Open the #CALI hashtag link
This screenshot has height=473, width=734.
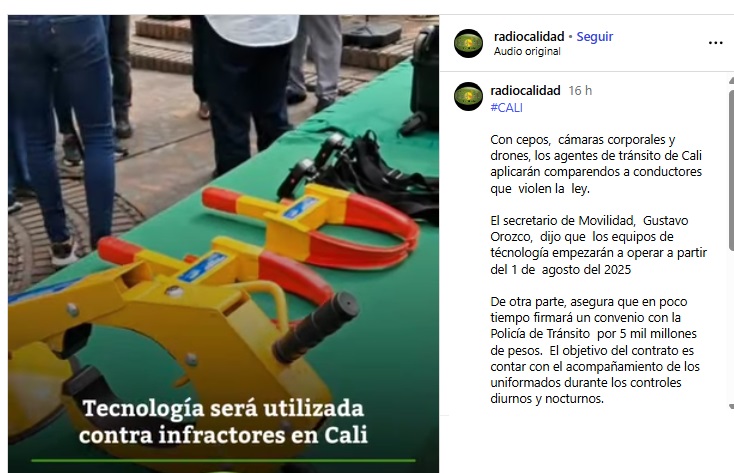[506, 108]
